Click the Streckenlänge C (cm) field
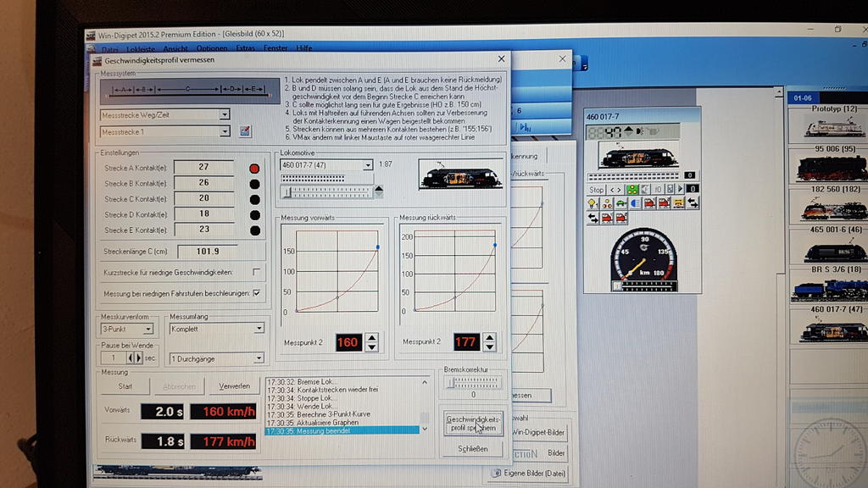 [208, 251]
